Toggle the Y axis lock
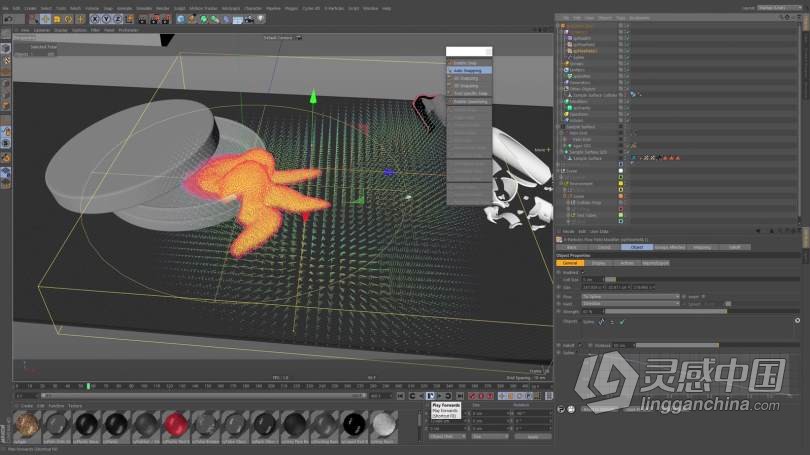 click(106, 19)
